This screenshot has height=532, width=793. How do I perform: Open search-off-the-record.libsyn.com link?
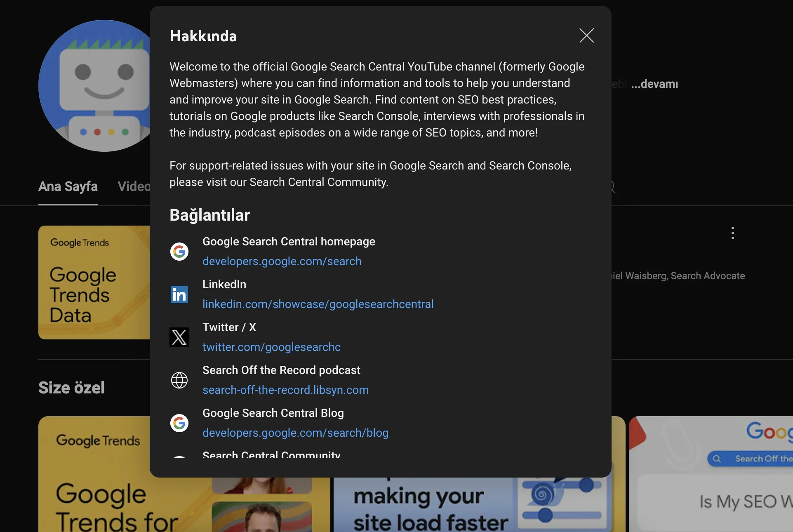pos(285,390)
